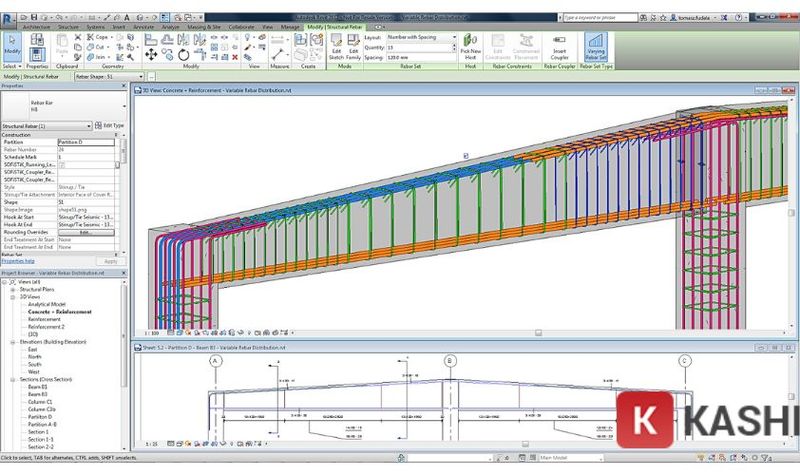The image size is (800, 475).
Task: Close the Project Browser panel
Action: 124,273
